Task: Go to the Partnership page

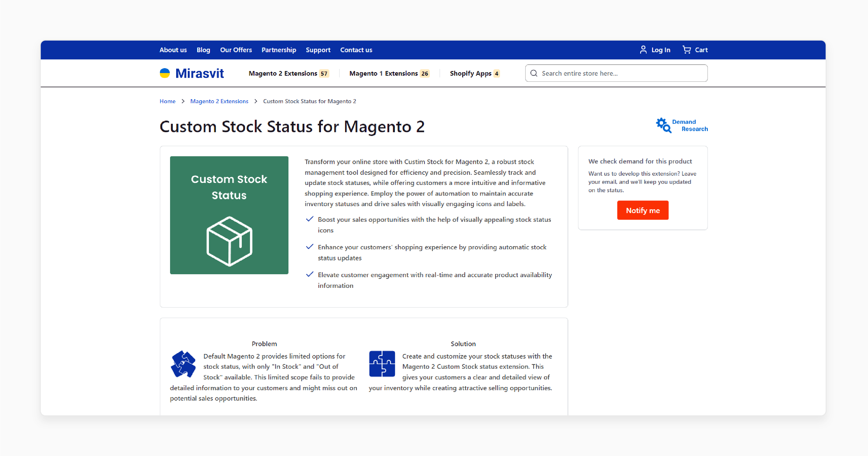Action: click(279, 50)
